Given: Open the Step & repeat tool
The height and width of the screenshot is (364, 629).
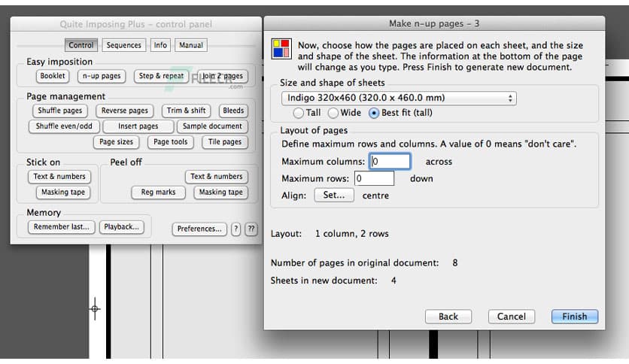Looking at the screenshot, I should [161, 76].
